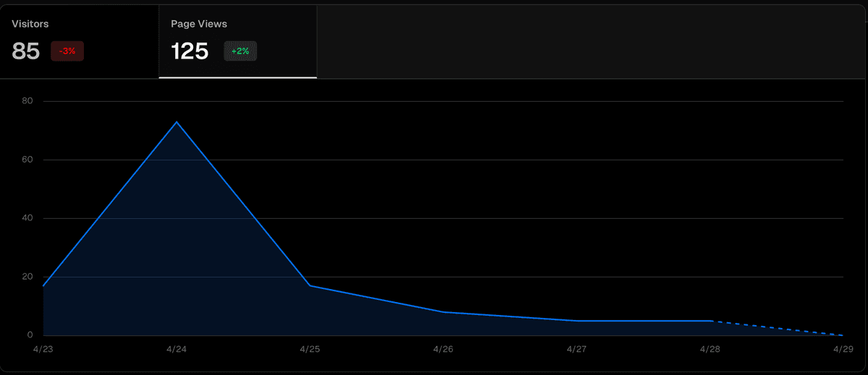Click the chart peak point at 4/24

(176, 121)
